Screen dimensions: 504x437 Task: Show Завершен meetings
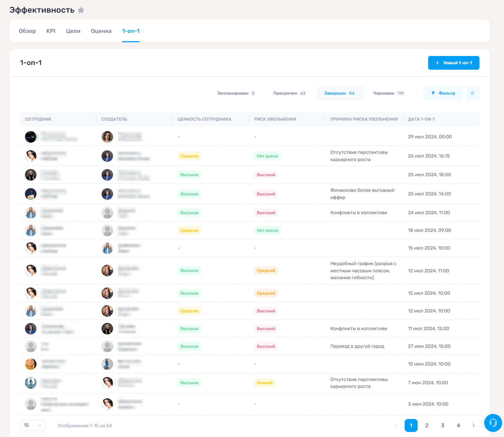[x=340, y=93]
